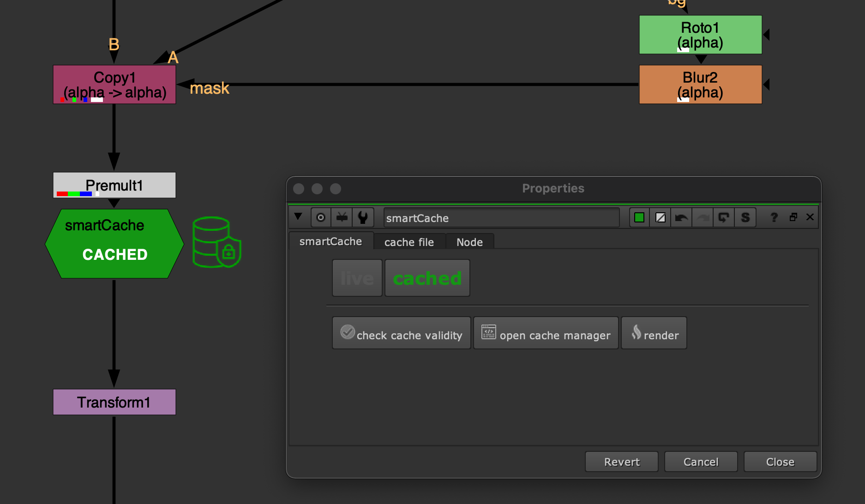The height and width of the screenshot is (504, 865).
Task: Expand the Blur2 node side arrow
Action: 766,84
